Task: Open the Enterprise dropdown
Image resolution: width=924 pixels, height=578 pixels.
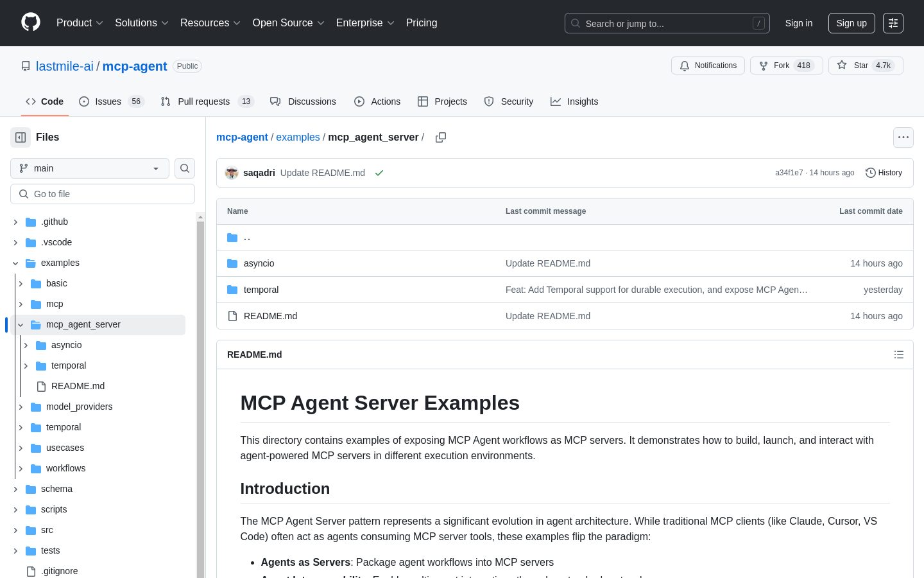Action: pyautogui.click(x=365, y=22)
